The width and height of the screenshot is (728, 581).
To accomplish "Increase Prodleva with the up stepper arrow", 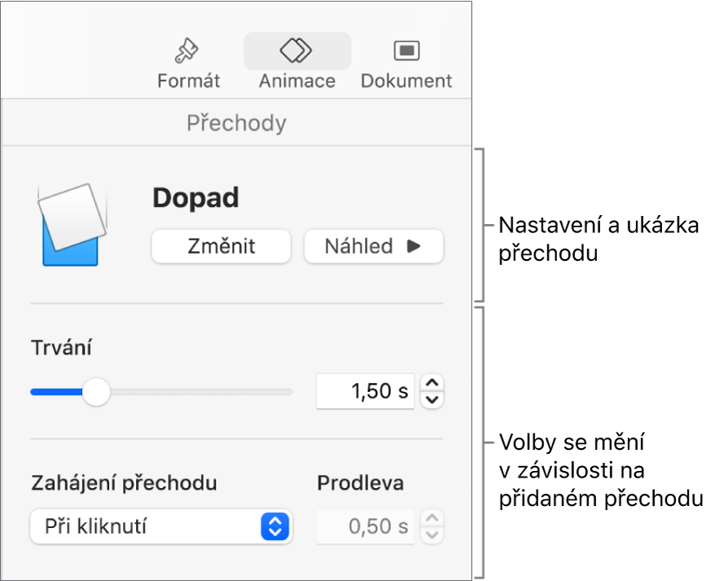I will point(433,519).
